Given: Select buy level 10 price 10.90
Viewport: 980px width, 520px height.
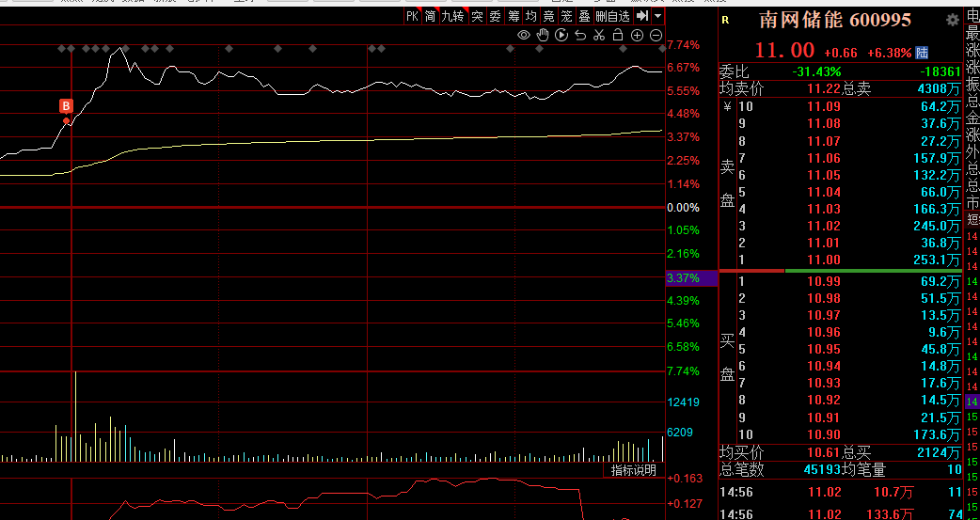Looking at the screenshot, I should coord(824,434).
